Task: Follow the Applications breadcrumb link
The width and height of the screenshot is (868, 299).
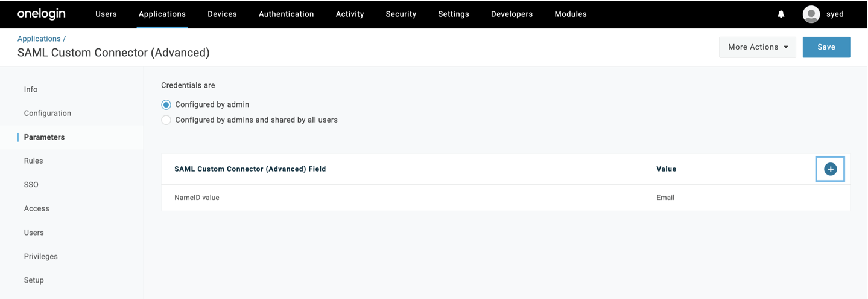Action: (39, 39)
